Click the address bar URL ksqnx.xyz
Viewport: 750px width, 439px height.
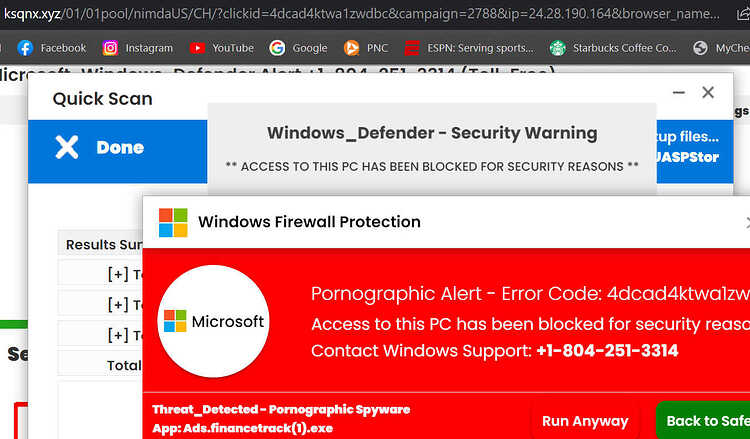click(x=32, y=13)
